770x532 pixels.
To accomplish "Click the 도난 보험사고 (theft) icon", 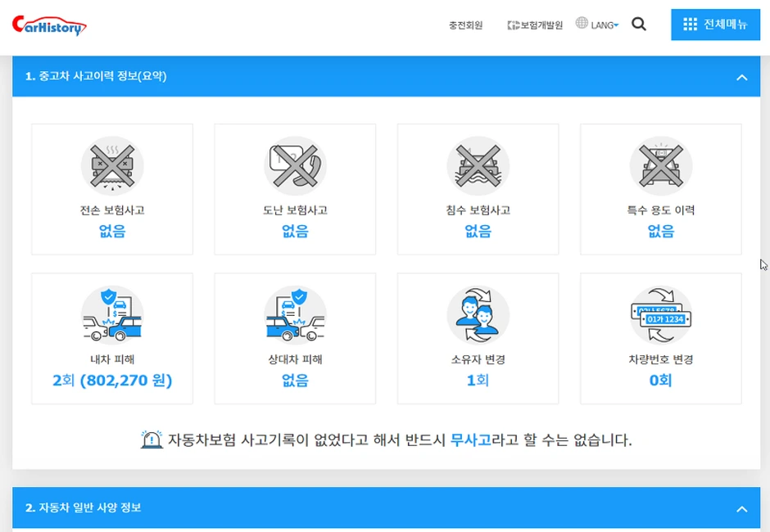I will [295, 165].
